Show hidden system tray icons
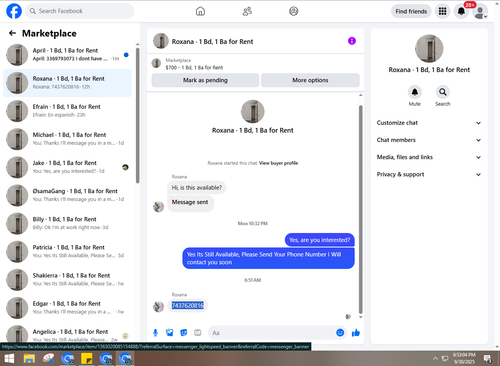Viewport: 500px width, 366px height. click(x=435, y=359)
